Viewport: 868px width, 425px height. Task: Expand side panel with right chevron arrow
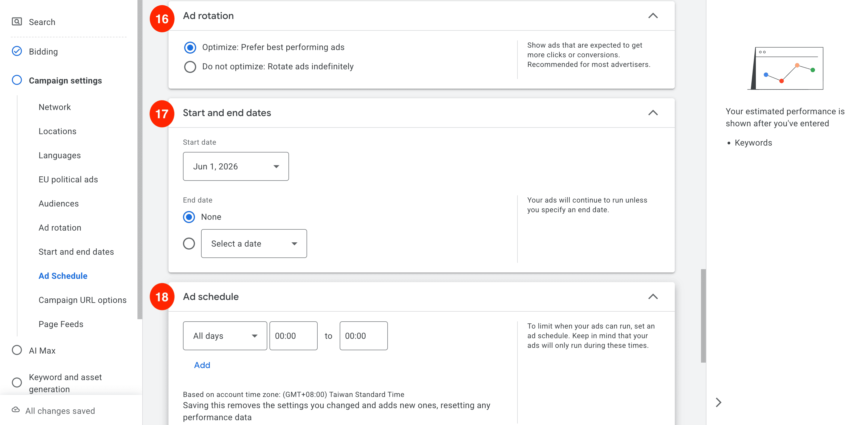[719, 402]
